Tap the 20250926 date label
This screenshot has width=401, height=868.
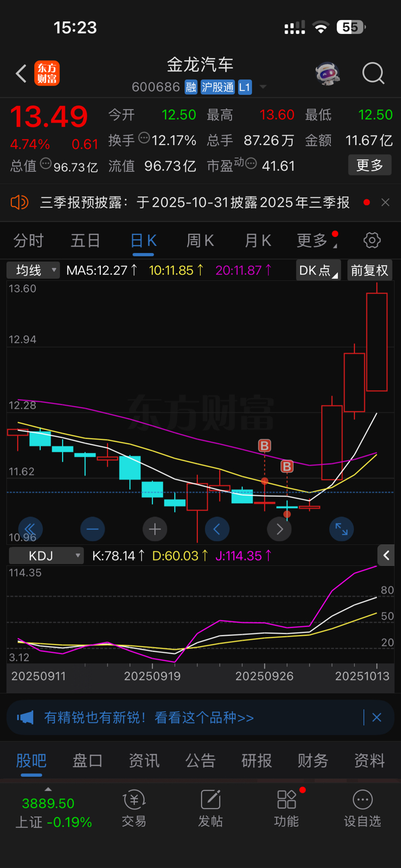click(x=264, y=676)
